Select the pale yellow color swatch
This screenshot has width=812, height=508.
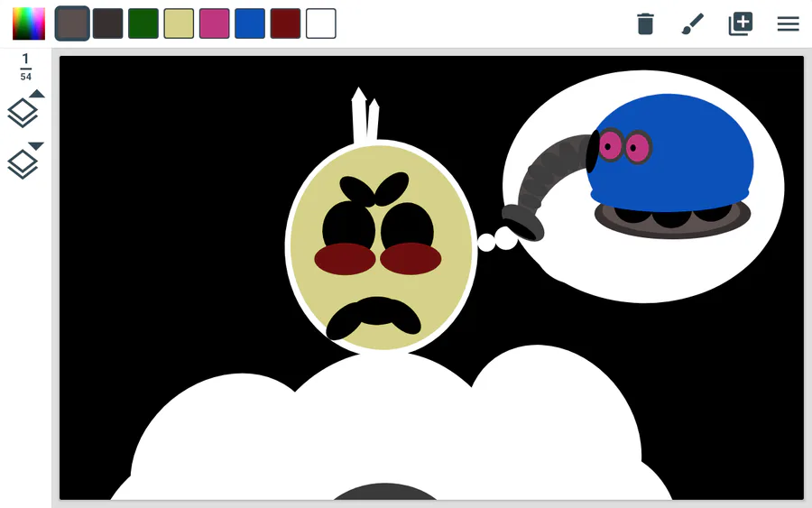(179, 23)
